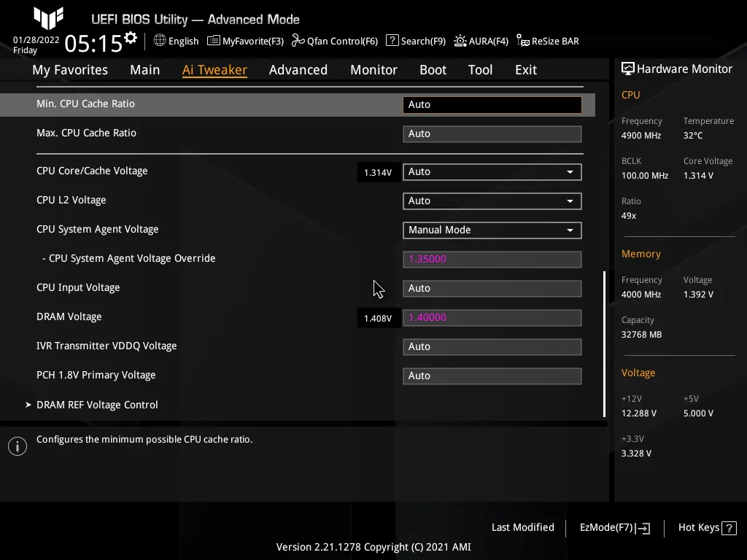
Task: Click the Search question mark icon
Action: click(392, 41)
